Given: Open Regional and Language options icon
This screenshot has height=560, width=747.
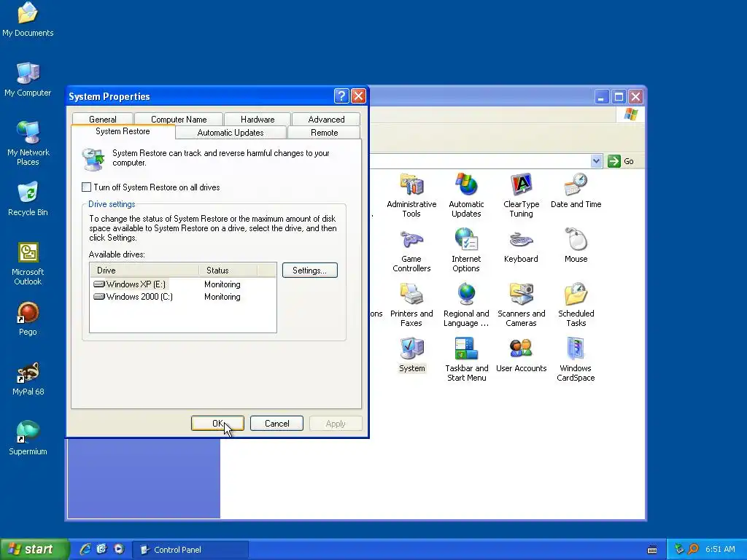Looking at the screenshot, I should [466, 305].
